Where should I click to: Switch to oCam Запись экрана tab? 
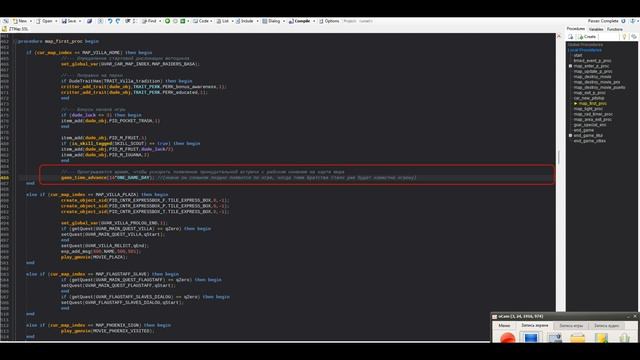(x=534, y=325)
